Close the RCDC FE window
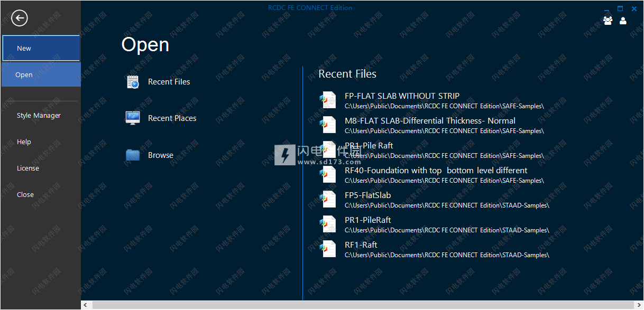This screenshot has width=644, height=310. click(634, 8)
